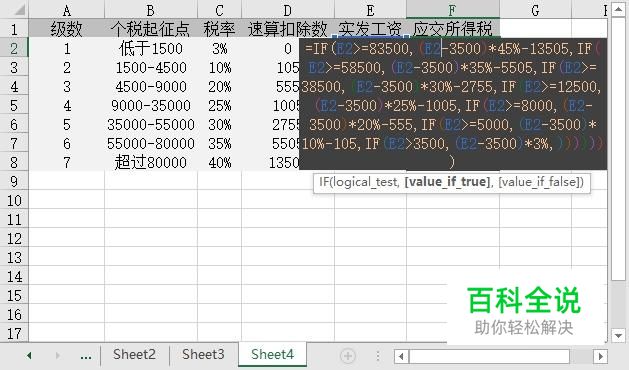
Task: Click vertical scrollbar up arrow
Action: [618, 10]
